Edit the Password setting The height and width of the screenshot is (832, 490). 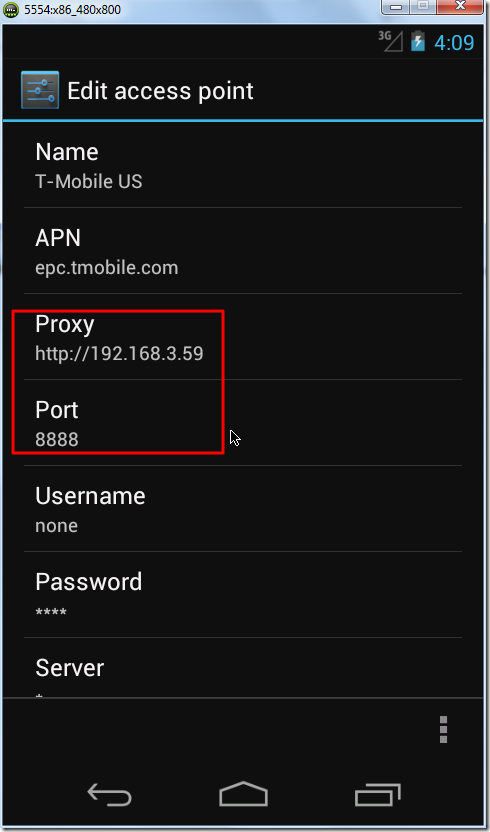coord(243,595)
